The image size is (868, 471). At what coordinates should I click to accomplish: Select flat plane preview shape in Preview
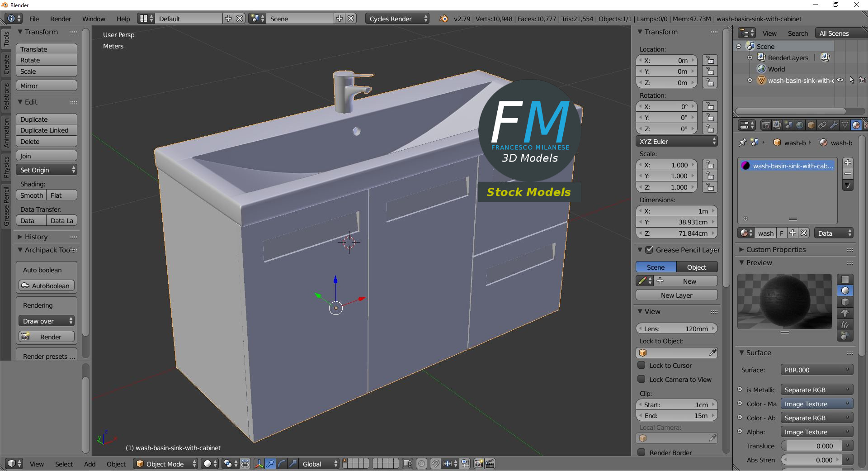(x=845, y=279)
